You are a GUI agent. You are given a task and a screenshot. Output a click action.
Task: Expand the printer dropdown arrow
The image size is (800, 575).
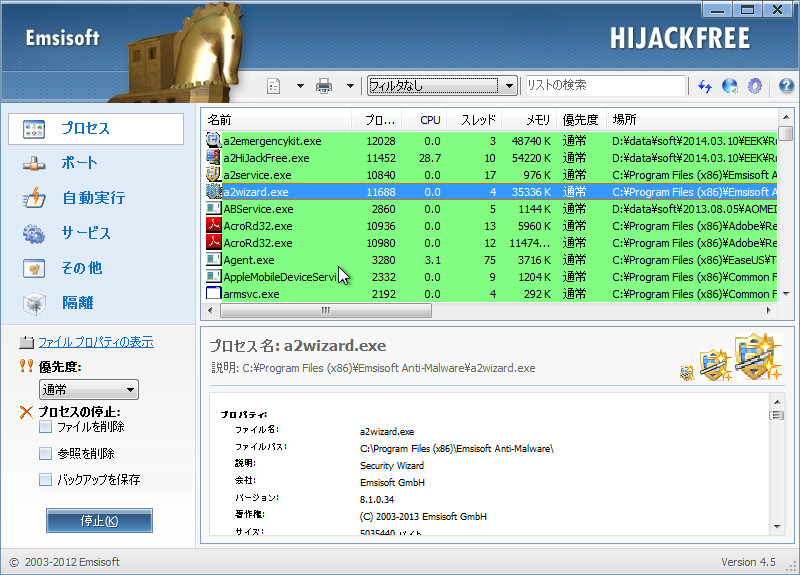tap(350, 86)
